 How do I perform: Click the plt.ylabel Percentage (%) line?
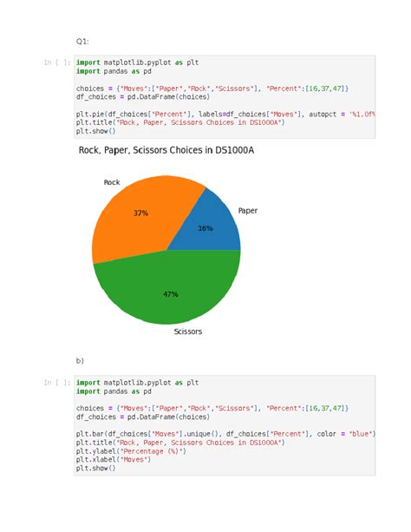coord(131,451)
